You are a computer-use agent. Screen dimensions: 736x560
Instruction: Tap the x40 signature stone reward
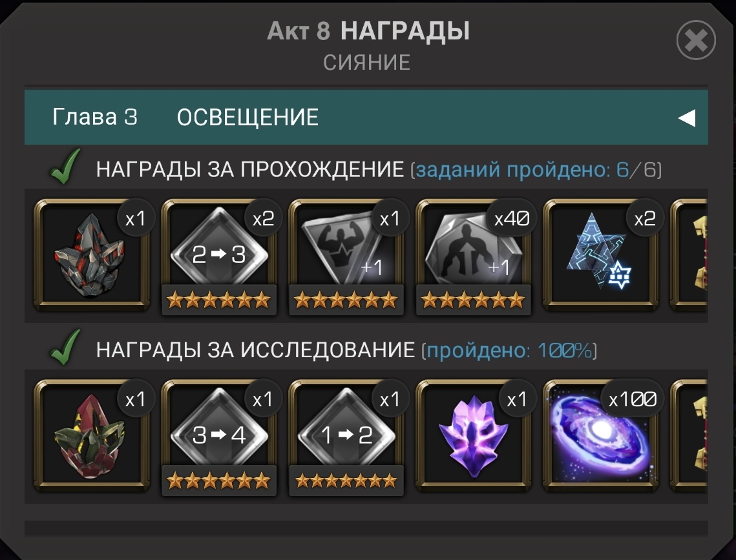474,256
